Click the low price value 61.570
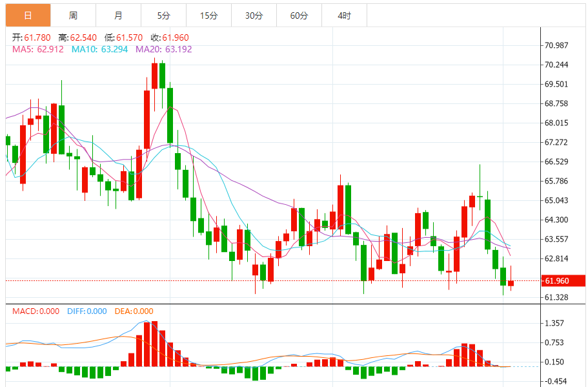Screen dimensions: 588x387 click(x=129, y=37)
